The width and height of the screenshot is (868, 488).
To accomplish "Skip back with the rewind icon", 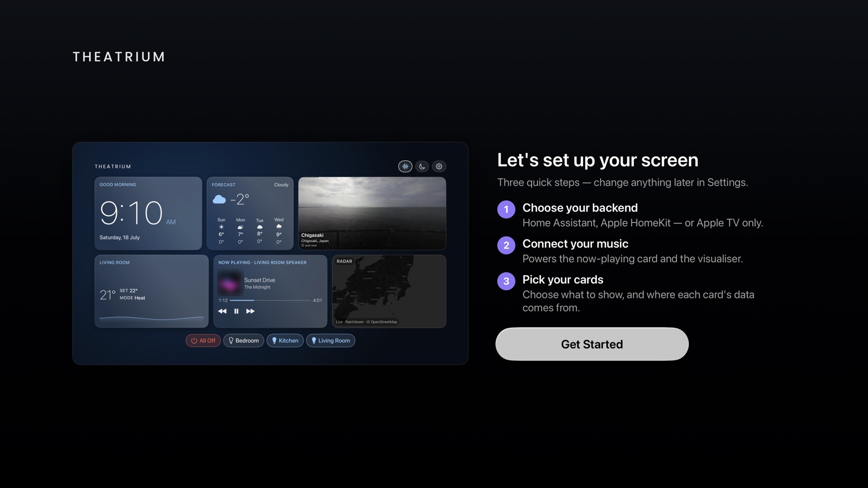I will 222,311.
